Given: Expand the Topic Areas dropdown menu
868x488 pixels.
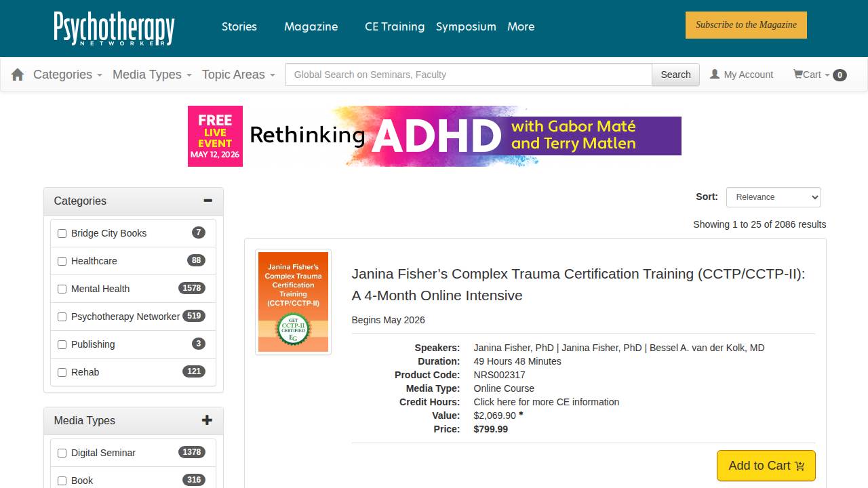Looking at the screenshot, I should click(x=238, y=75).
